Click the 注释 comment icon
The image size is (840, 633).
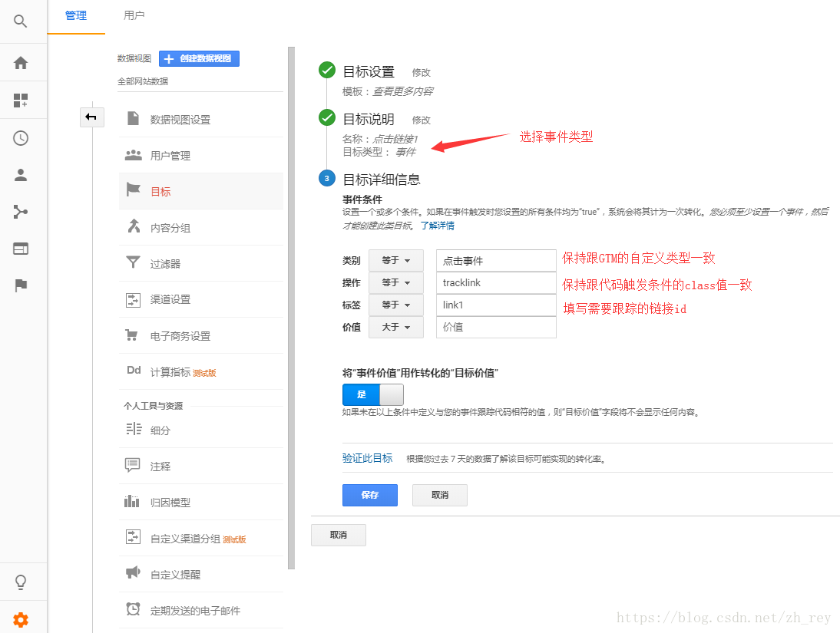pos(132,465)
